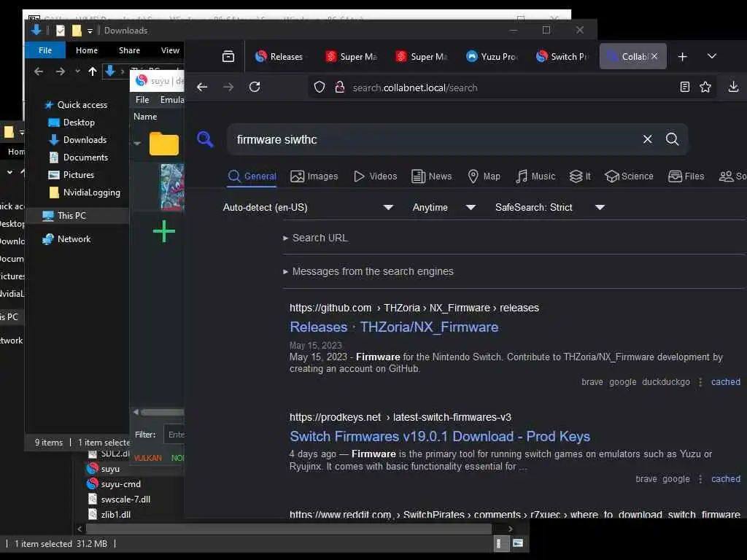
Task: Select the News search category
Action: (432, 176)
